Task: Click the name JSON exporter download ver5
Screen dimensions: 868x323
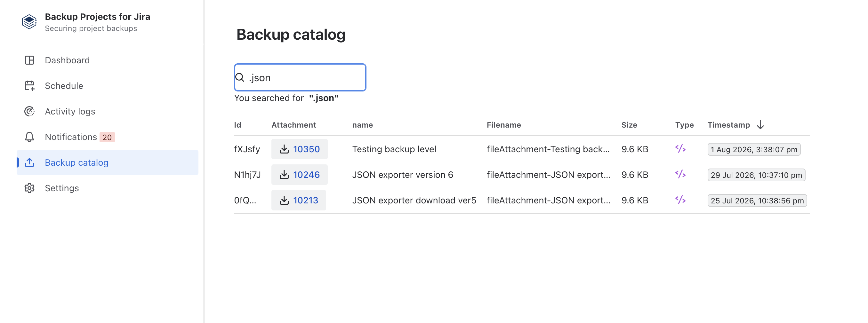Action: coord(414,201)
